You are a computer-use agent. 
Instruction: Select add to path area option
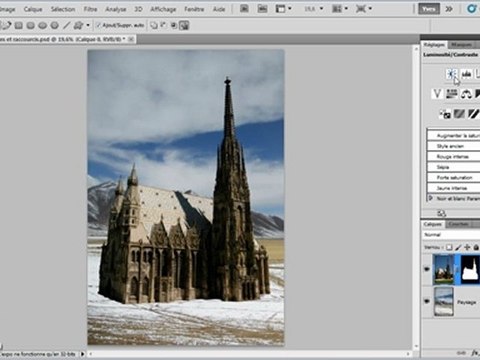tap(154, 25)
